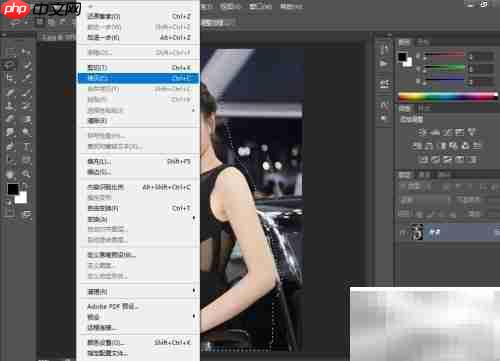Switch to Paths tab in Layers panel
Screen dimensions: 500x361
444,175
